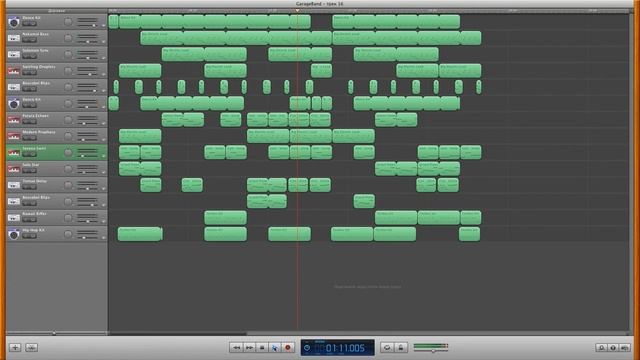
Task: Toggle the cycle loop button beside the LCD
Action: 387,347
